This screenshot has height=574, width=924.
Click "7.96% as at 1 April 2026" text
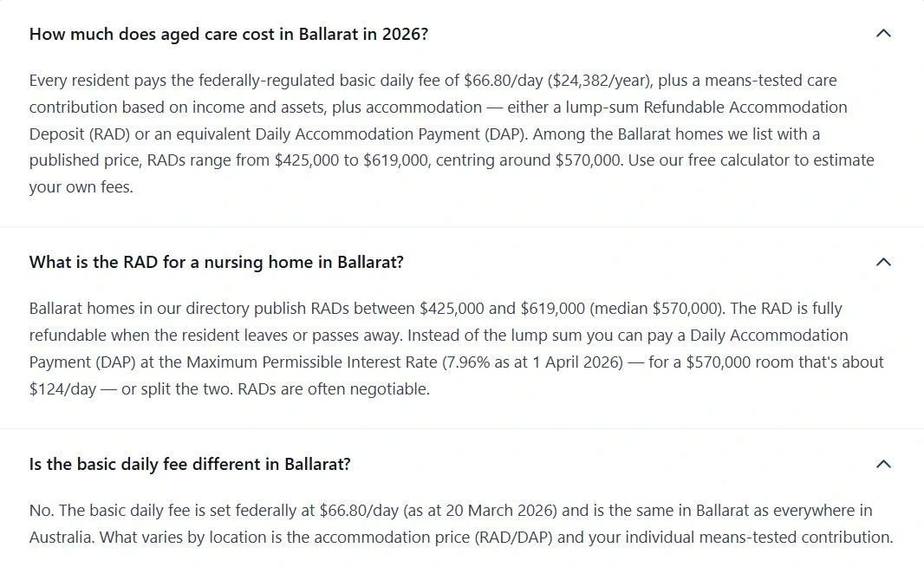pyautogui.click(x=535, y=362)
